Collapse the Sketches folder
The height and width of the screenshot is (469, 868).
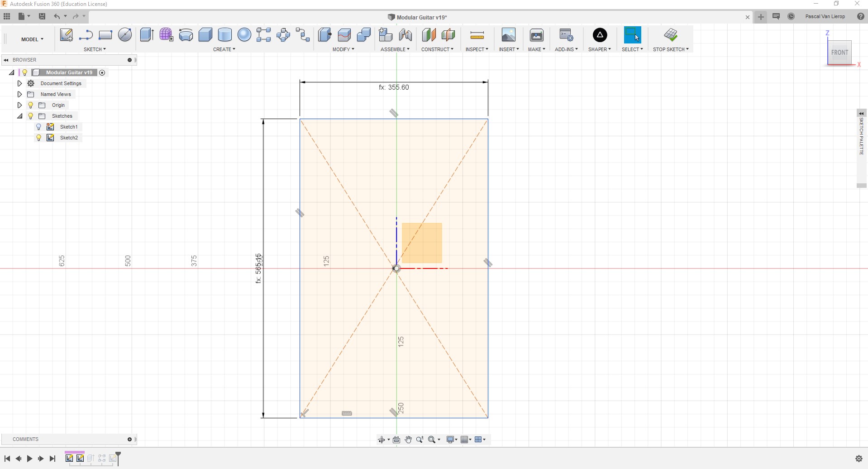click(19, 116)
